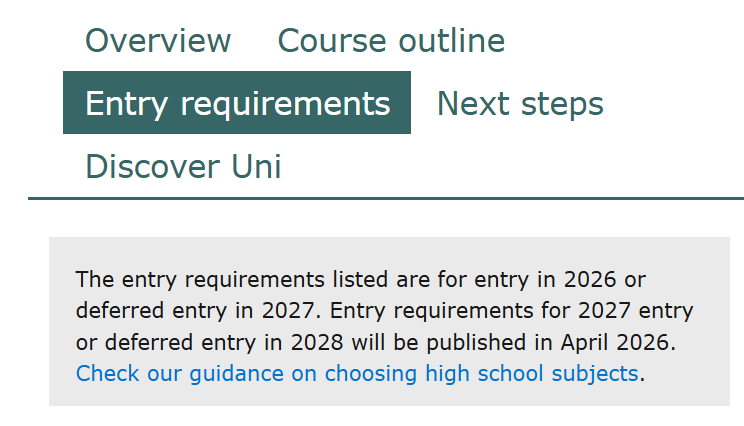Switch to the Course outline tab
The width and height of the screenshot is (744, 426).
[x=391, y=41]
